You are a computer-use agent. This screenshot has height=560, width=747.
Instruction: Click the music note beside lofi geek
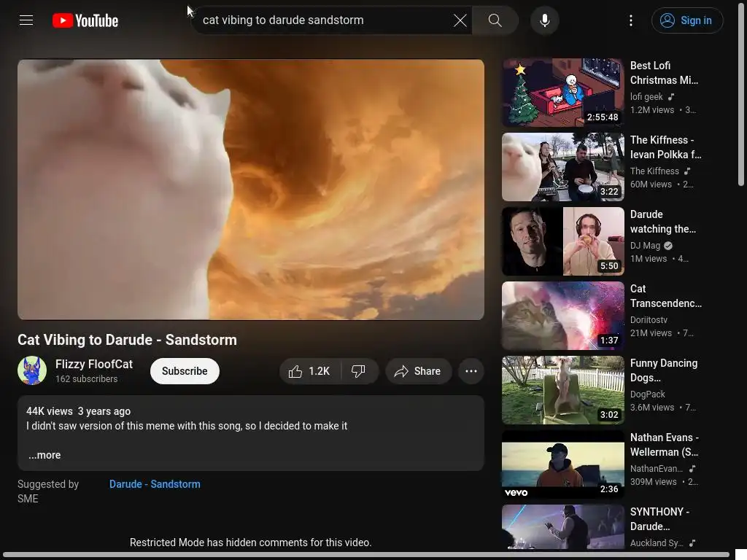pos(671,97)
